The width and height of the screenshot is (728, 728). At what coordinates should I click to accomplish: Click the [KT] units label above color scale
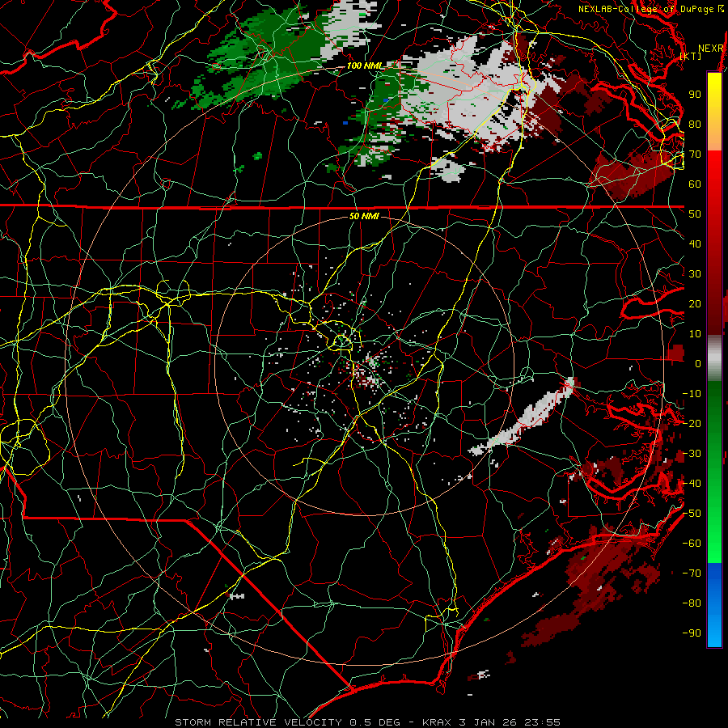[691, 56]
